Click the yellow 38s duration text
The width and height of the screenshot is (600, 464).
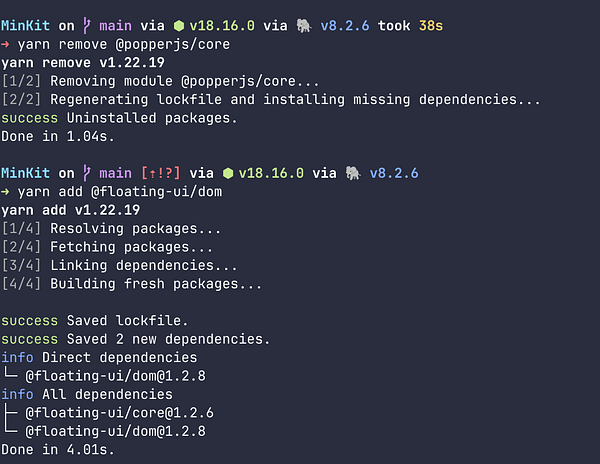431,26
